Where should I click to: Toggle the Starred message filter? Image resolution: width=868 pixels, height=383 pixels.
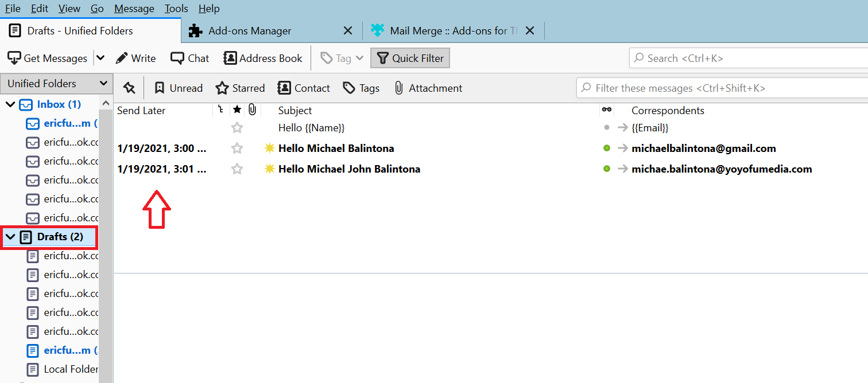[x=240, y=87]
